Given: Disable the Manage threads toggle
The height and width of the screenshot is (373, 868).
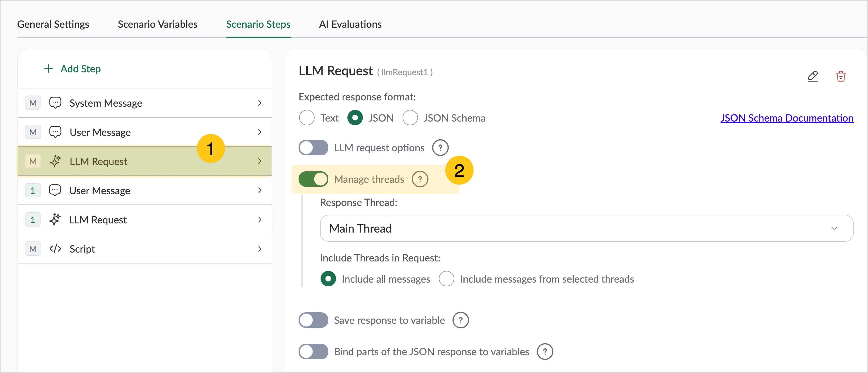Looking at the screenshot, I should click(x=313, y=179).
